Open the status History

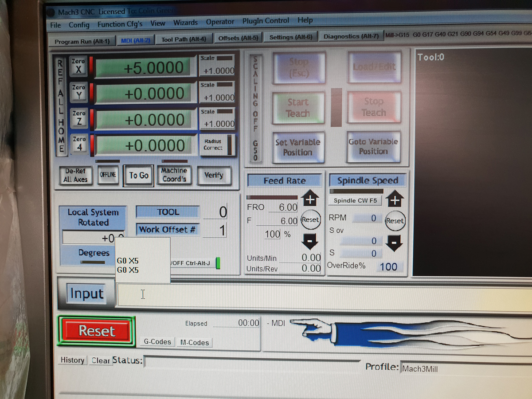[x=72, y=360]
